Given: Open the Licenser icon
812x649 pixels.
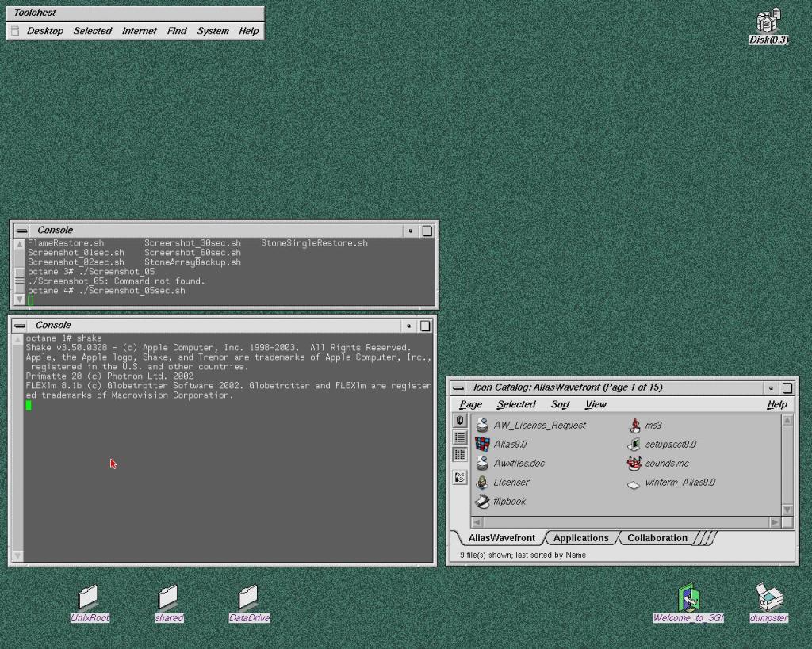Looking at the screenshot, I should coord(482,483).
